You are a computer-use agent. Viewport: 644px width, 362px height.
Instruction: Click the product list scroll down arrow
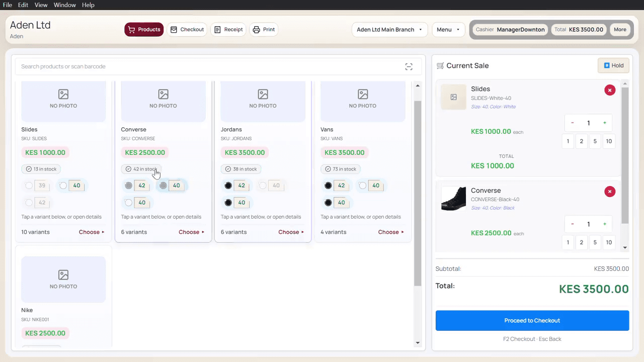(418, 343)
